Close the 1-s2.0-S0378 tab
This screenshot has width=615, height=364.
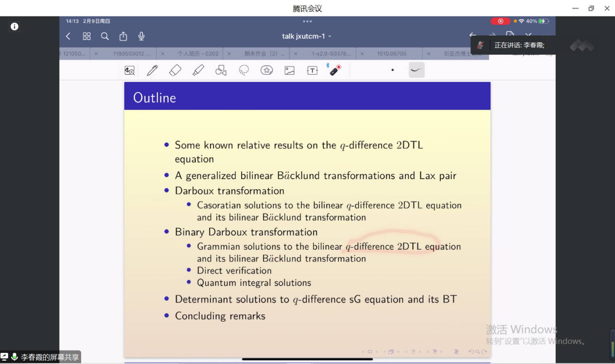295,54
